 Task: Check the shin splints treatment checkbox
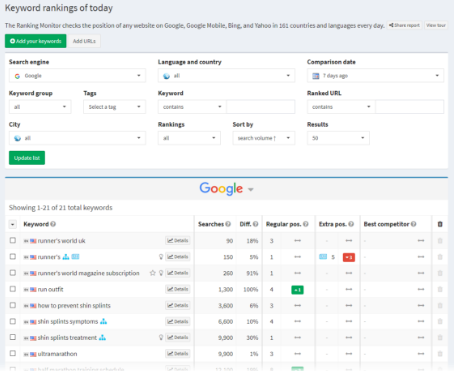coord(13,337)
